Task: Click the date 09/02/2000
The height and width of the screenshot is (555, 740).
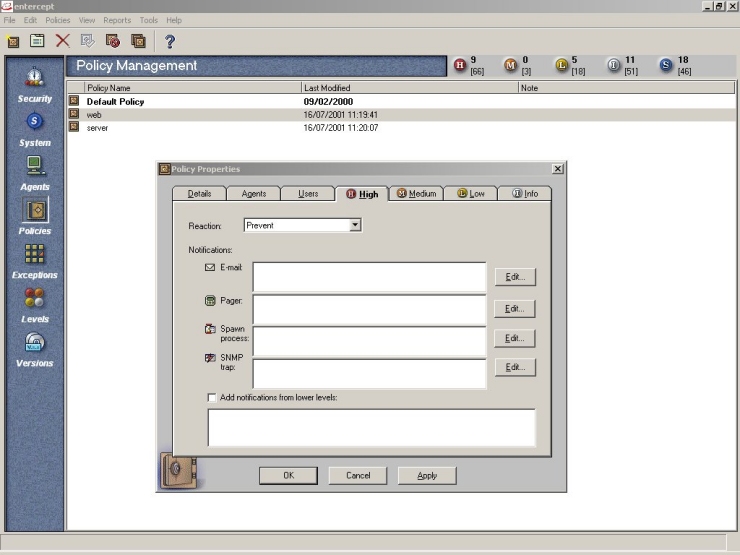Action: (x=328, y=101)
